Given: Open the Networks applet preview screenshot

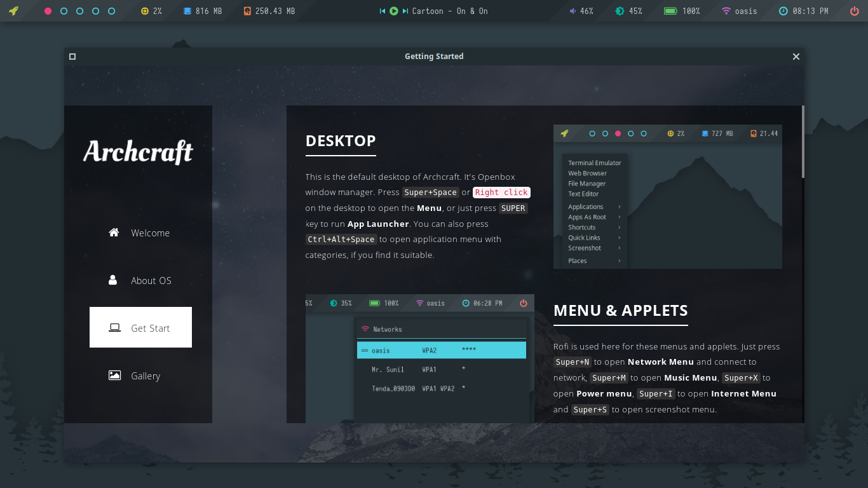Looking at the screenshot, I should [x=420, y=358].
